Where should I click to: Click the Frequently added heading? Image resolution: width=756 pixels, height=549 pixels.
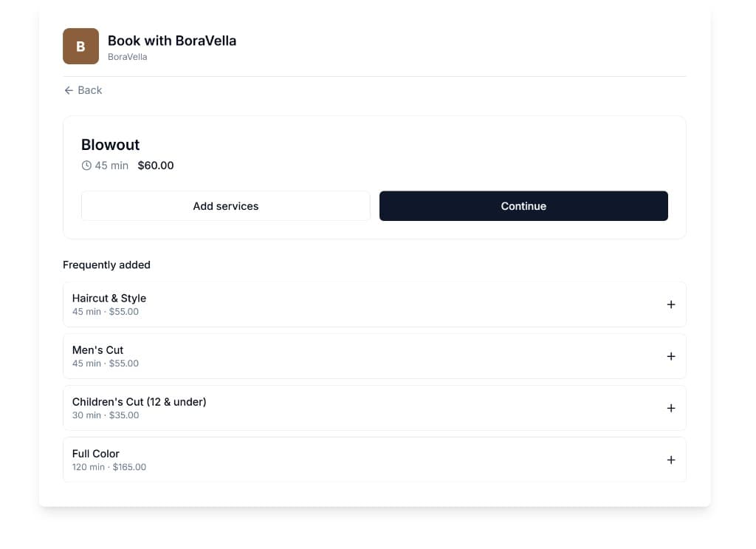point(106,265)
